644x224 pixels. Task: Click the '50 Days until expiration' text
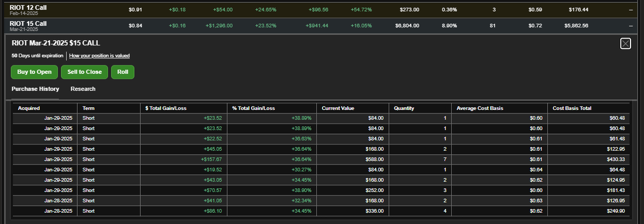[x=37, y=56]
